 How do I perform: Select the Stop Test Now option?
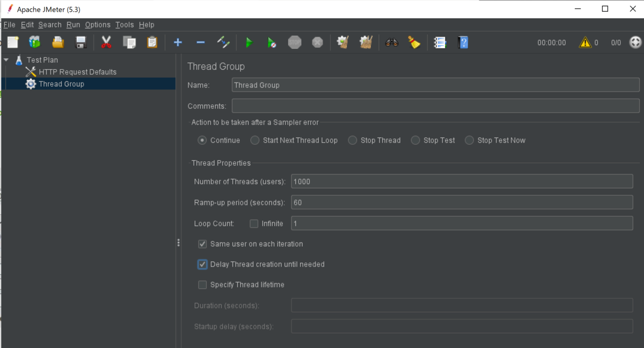(470, 140)
